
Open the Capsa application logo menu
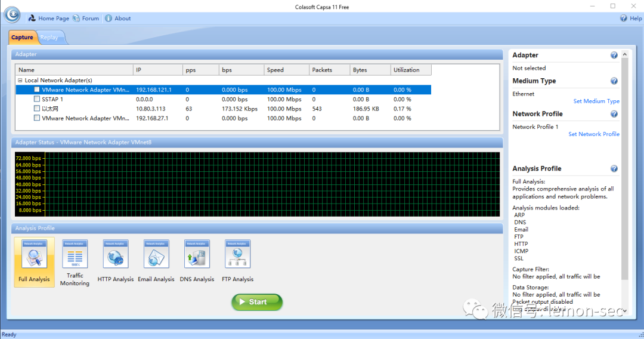coord(13,15)
